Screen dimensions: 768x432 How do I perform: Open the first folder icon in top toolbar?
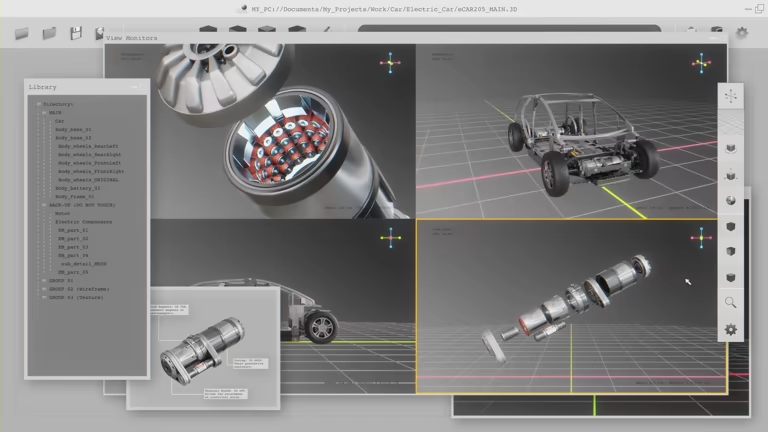pos(21,33)
